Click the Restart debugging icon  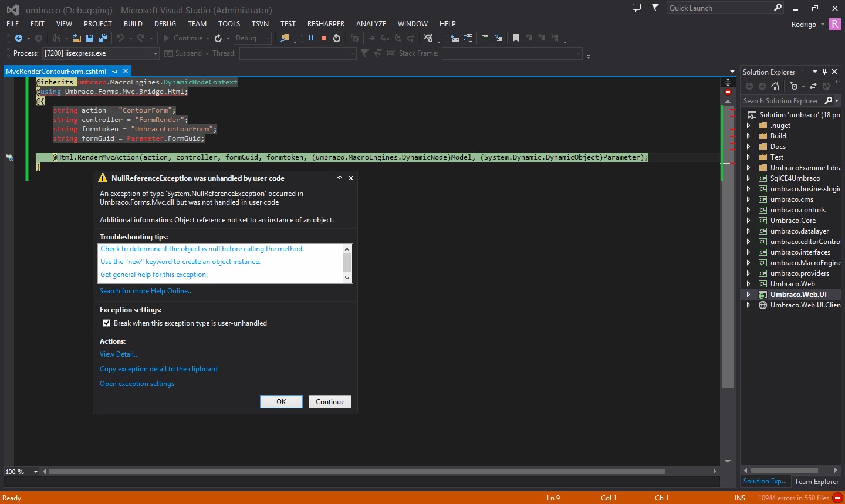[x=337, y=38]
